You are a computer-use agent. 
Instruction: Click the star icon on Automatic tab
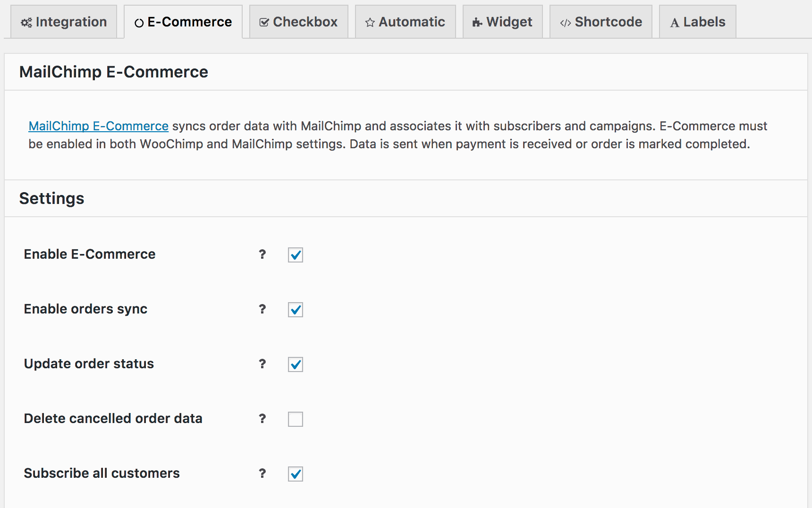click(x=371, y=22)
